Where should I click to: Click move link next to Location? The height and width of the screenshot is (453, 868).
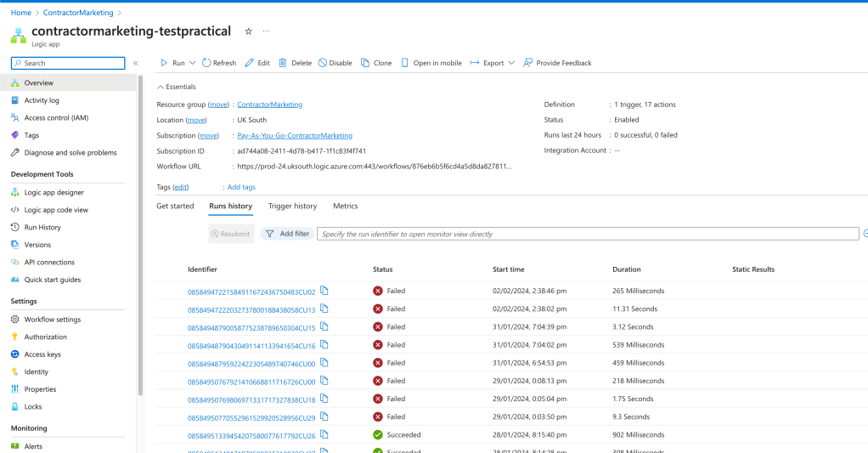[x=196, y=120]
